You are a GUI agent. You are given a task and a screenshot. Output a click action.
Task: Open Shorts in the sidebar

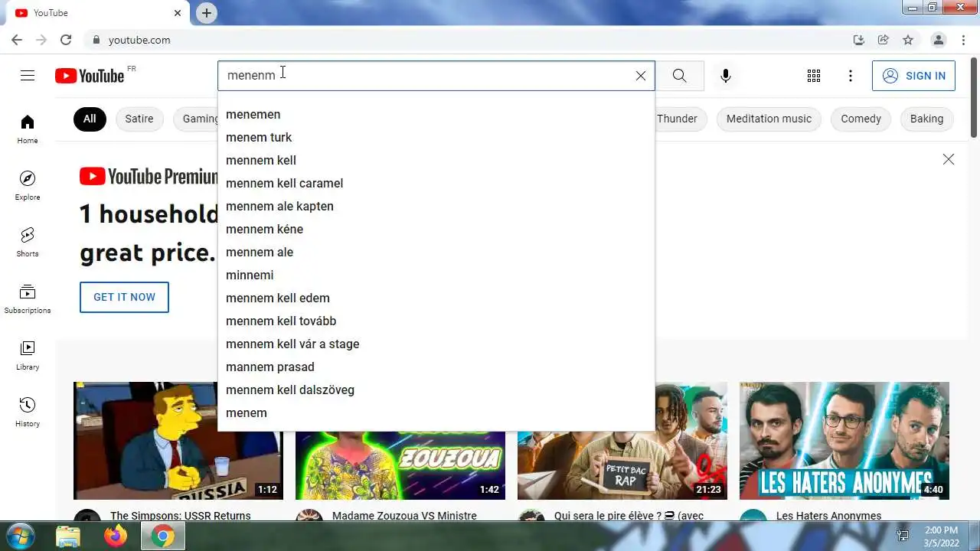tap(28, 242)
